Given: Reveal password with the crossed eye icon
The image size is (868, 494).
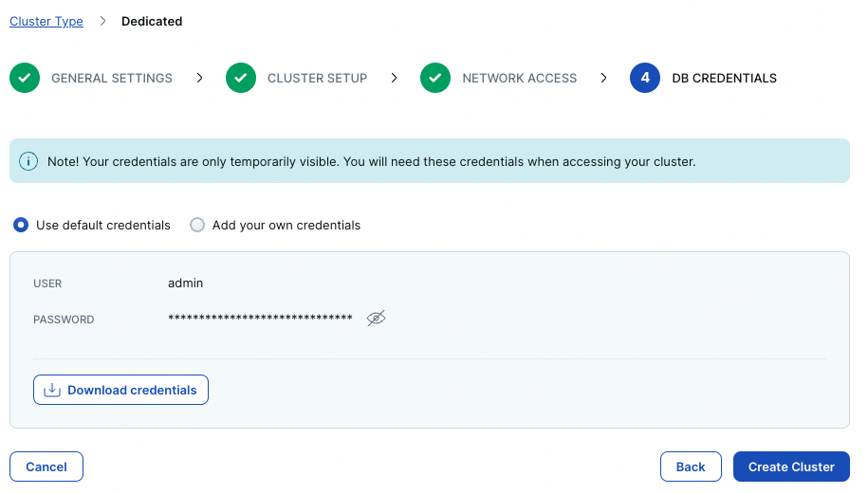Looking at the screenshot, I should tap(376, 318).
